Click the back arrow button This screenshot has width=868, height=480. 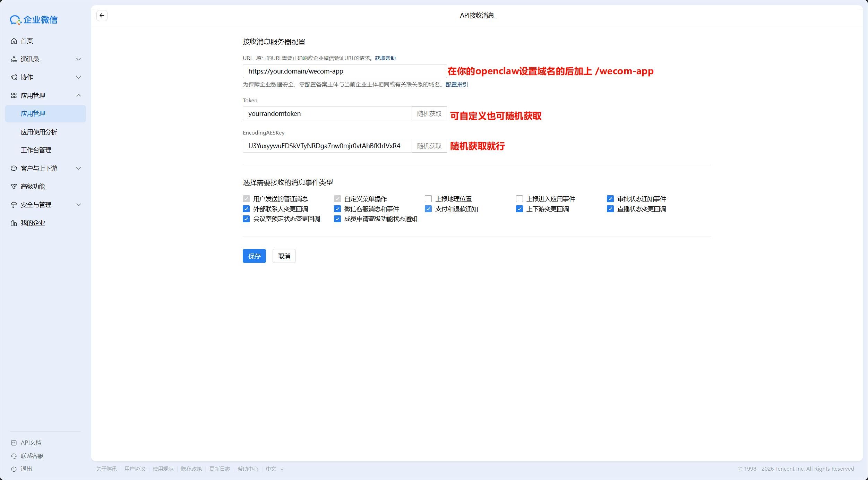coord(102,16)
